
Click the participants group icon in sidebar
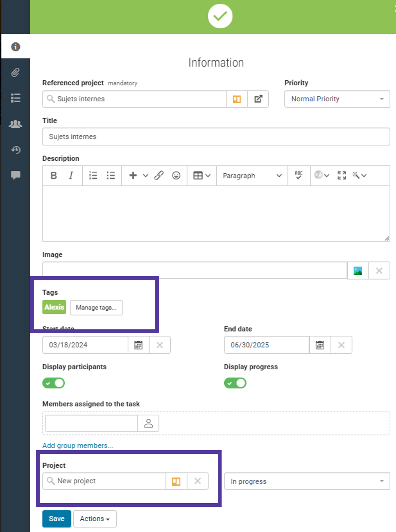pos(15,124)
